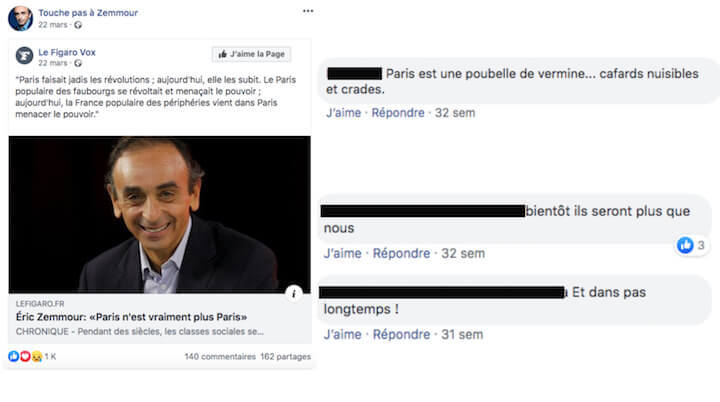
Task: Click the public globe icon under Touche pas à Zemmour
Action: [76, 24]
